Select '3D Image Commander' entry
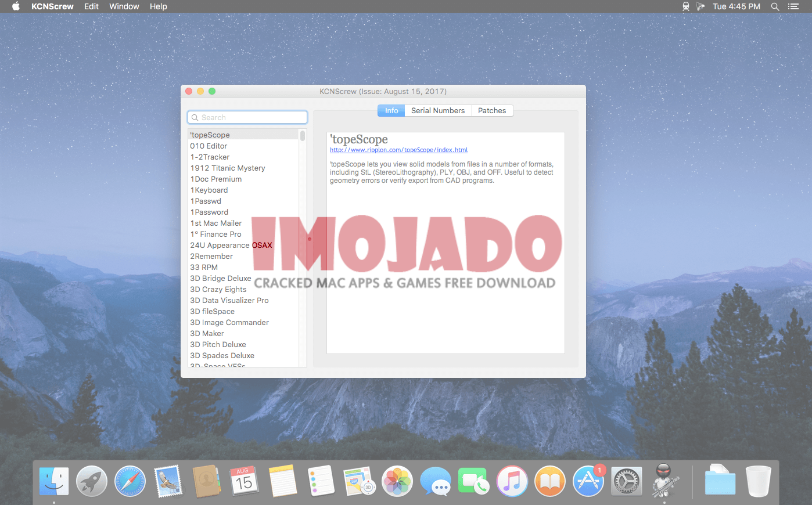This screenshot has width=812, height=505. tap(243, 322)
